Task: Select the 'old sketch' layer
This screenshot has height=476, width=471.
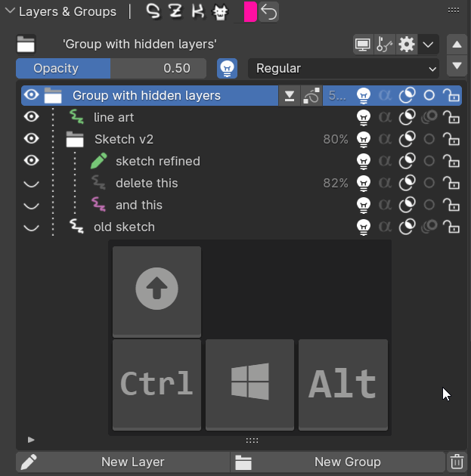Action: point(124,227)
